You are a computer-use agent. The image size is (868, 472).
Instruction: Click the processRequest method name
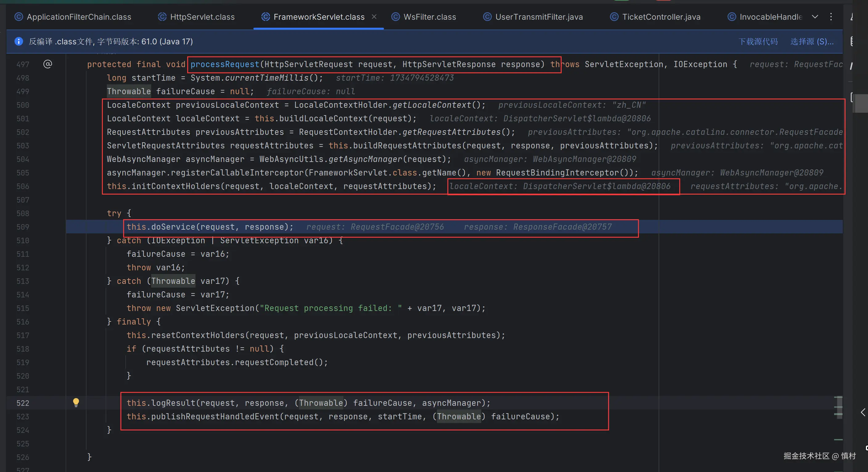pos(225,64)
